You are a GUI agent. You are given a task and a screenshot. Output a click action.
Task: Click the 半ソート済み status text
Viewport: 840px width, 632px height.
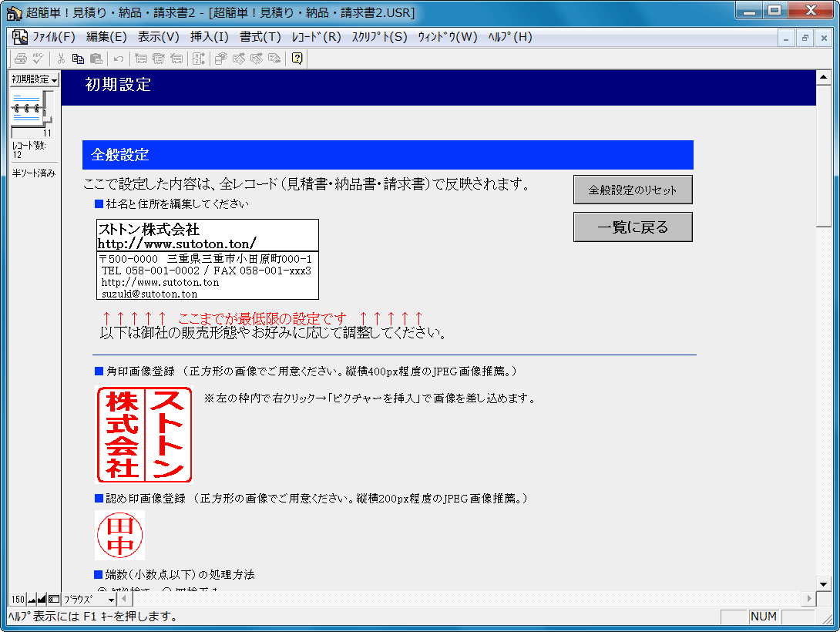tap(34, 173)
